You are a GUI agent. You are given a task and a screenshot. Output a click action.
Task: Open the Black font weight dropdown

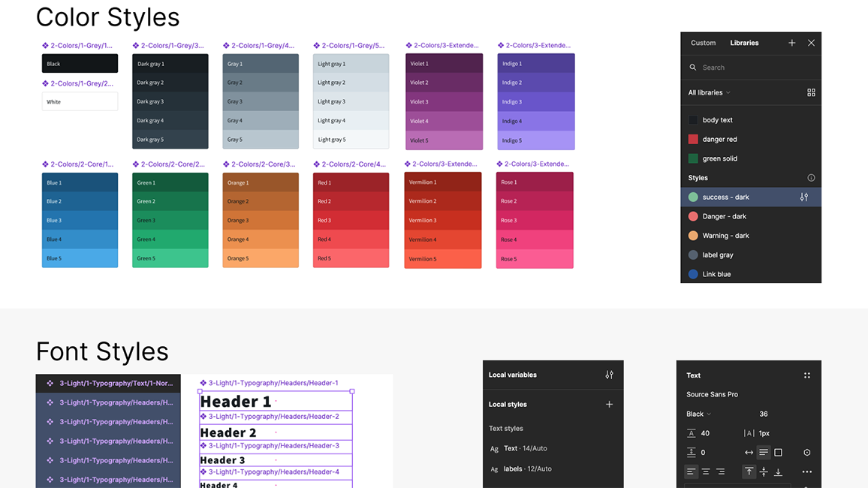click(x=698, y=414)
